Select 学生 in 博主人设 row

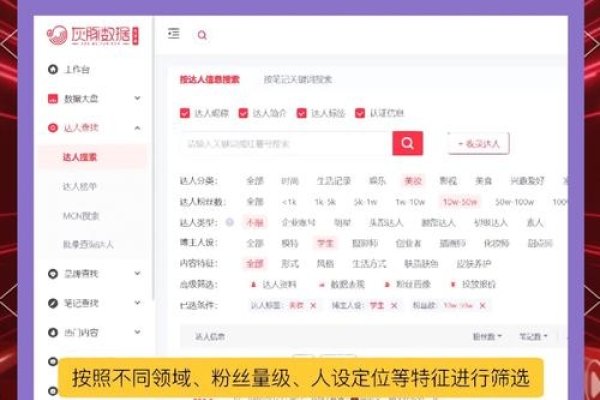325,243
